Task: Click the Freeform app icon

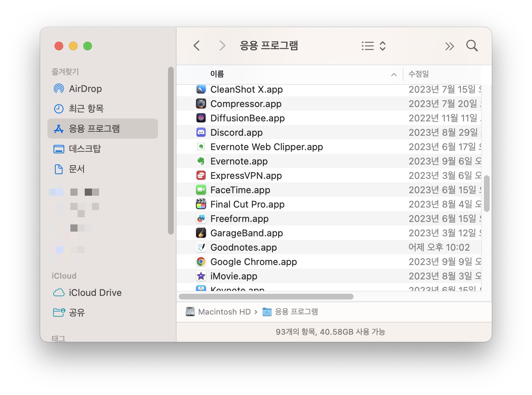Action: click(201, 219)
